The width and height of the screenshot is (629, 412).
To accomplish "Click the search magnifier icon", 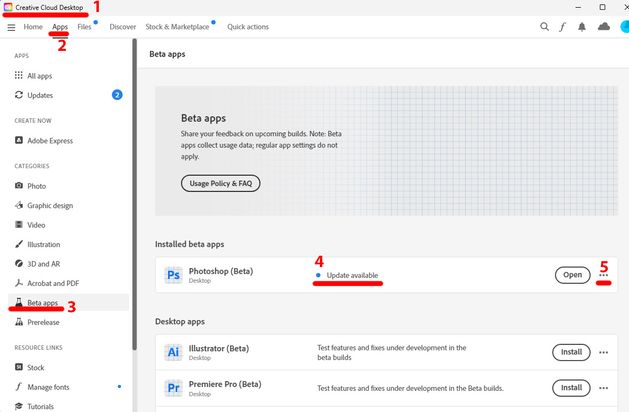I will [544, 27].
